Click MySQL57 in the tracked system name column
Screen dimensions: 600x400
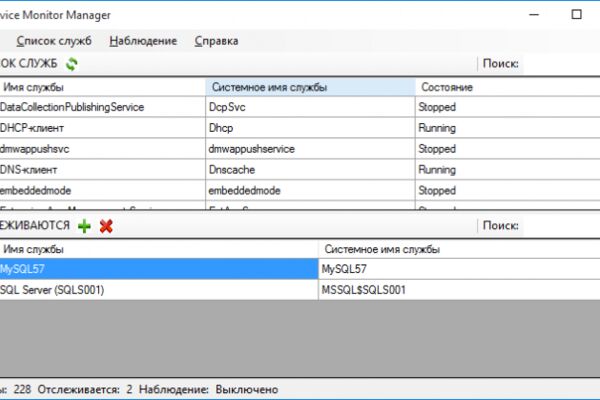tap(459, 269)
